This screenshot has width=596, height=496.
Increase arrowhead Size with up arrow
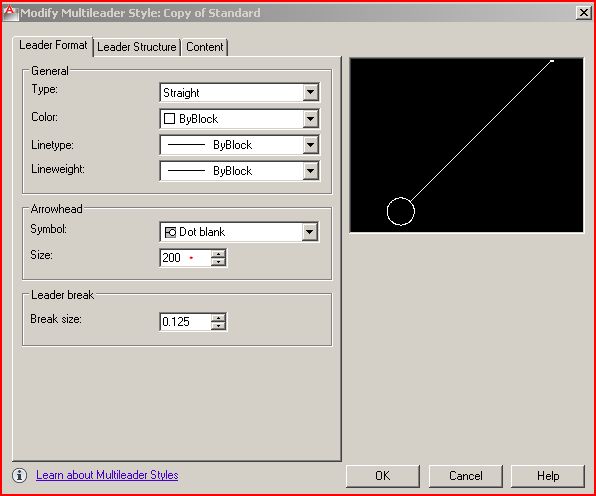tap(219, 254)
